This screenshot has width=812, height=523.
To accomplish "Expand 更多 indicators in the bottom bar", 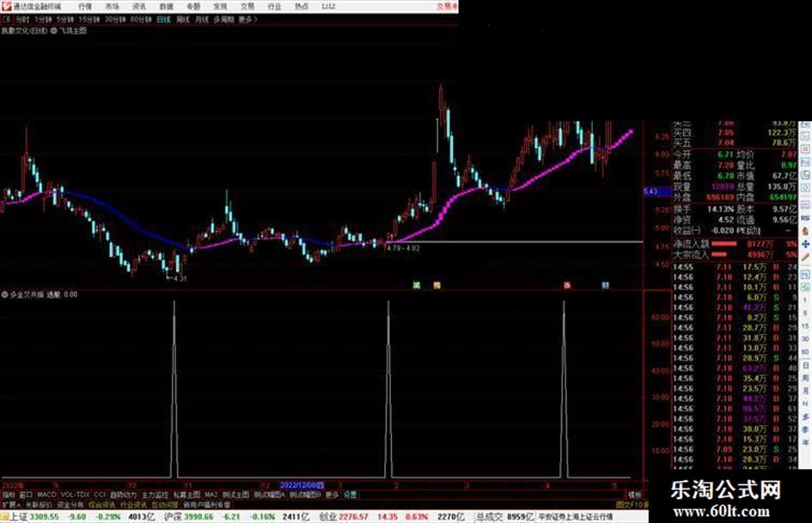I will tap(332, 495).
